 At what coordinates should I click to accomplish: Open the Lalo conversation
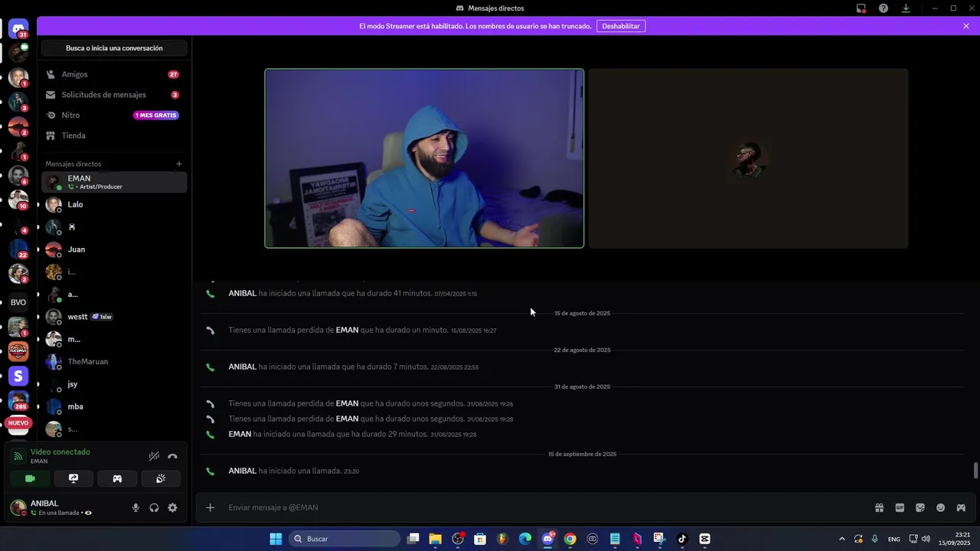tap(114, 204)
